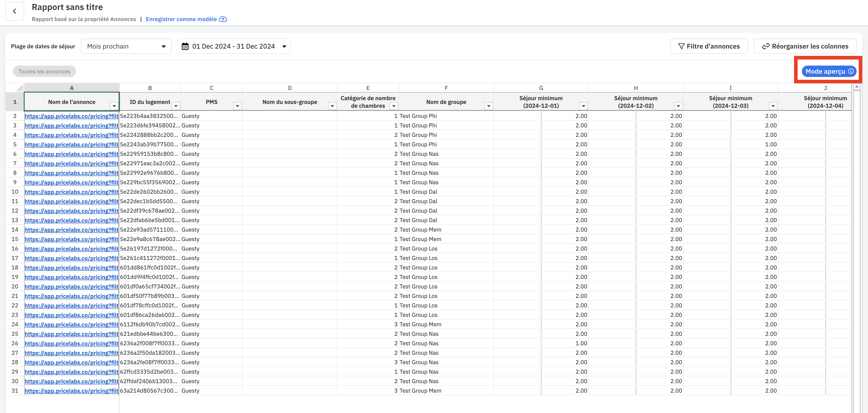
Task: Click Test Group Mem cell in row 24
Action: coord(446,324)
